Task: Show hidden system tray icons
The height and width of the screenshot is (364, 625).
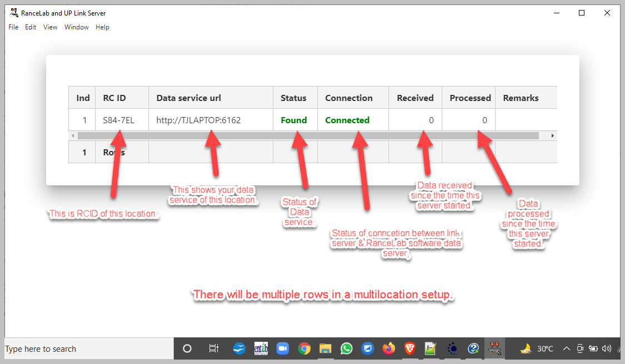Action: [567, 349]
